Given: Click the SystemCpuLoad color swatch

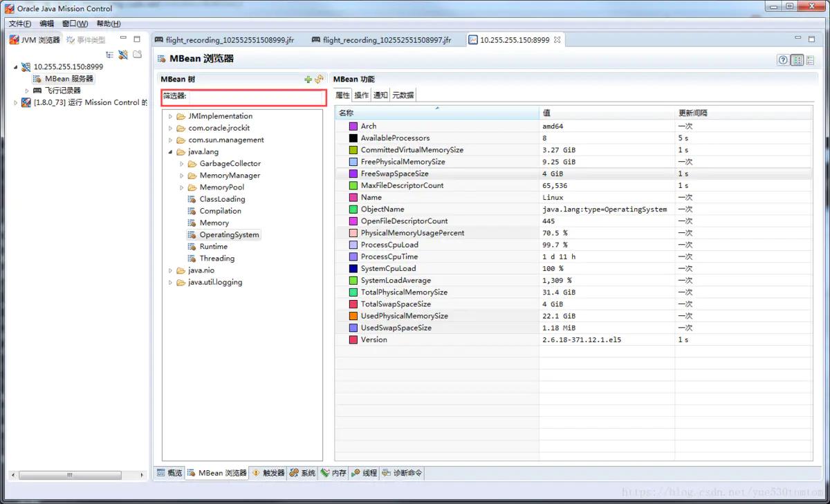Looking at the screenshot, I should [353, 269].
